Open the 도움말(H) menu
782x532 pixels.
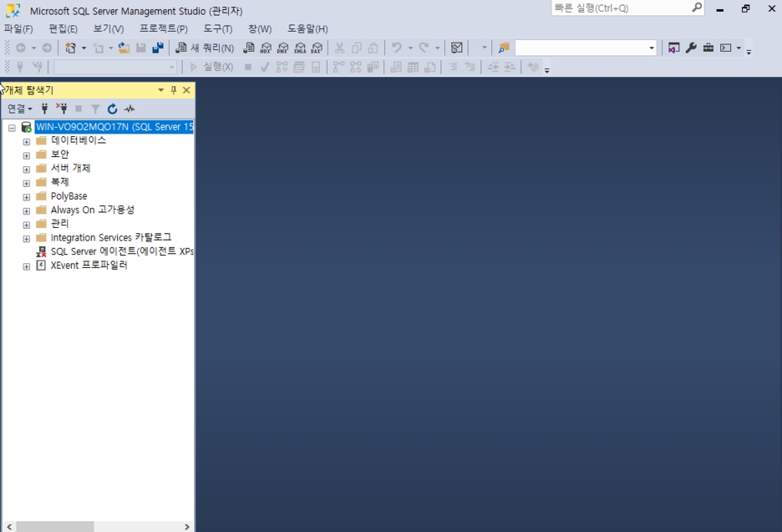click(x=307, y=29)
